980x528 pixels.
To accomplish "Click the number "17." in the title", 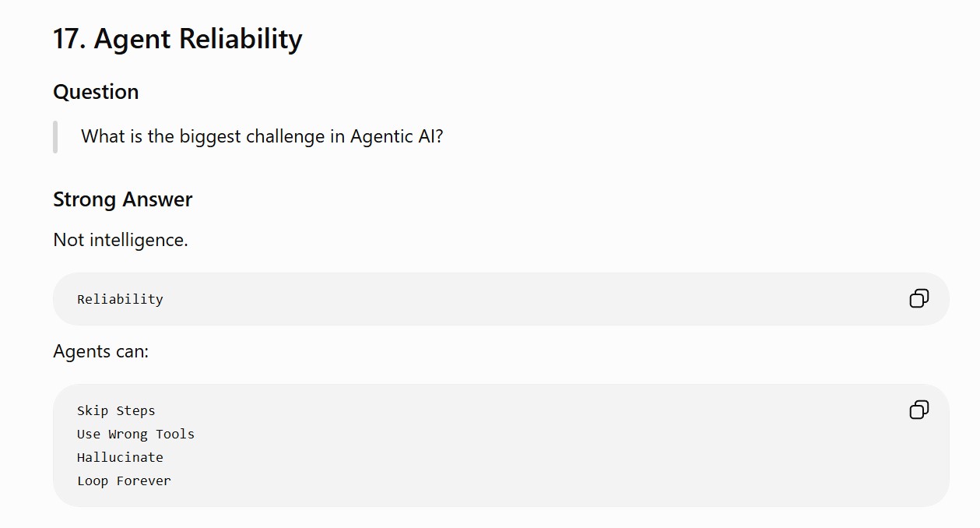I will (69, 39).
